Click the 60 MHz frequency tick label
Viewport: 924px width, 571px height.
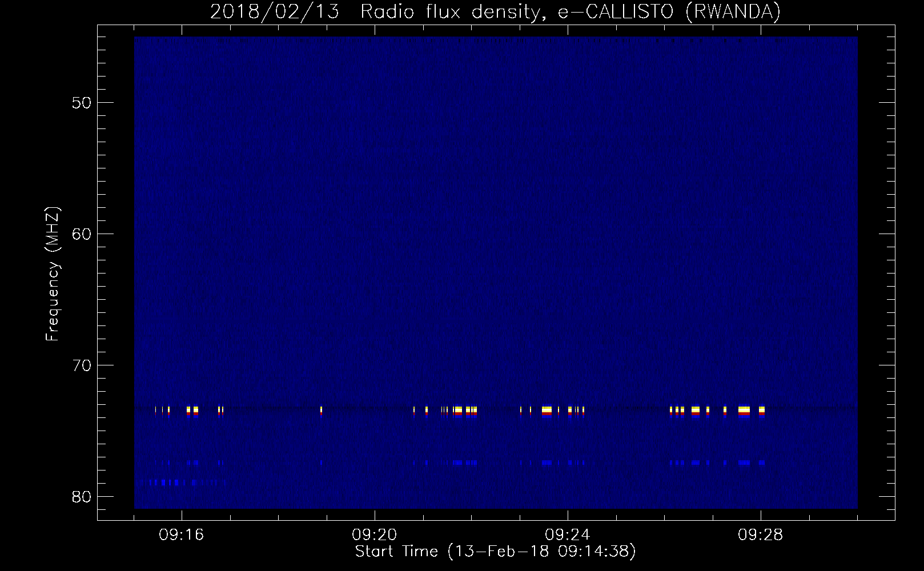(83, 234)
